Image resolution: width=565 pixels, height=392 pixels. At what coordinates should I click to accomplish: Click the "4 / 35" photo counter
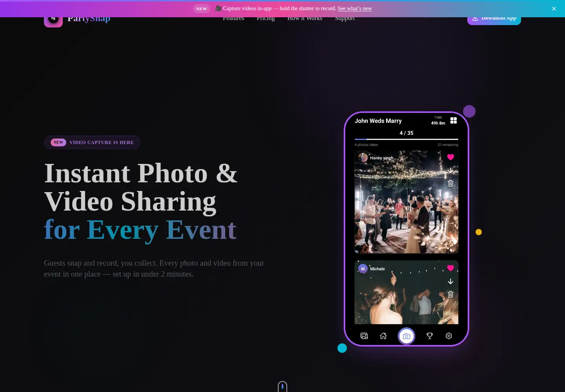click(x=406, y=133)
